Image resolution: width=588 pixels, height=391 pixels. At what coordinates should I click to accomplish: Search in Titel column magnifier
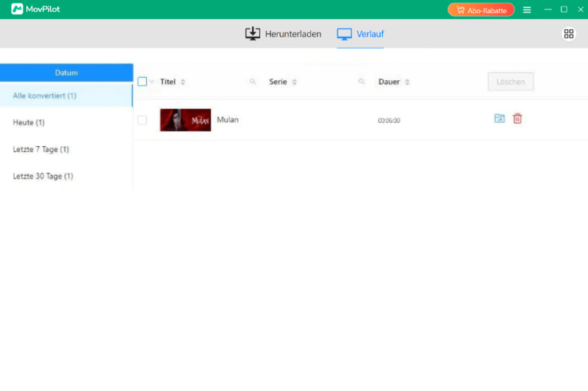253,82
